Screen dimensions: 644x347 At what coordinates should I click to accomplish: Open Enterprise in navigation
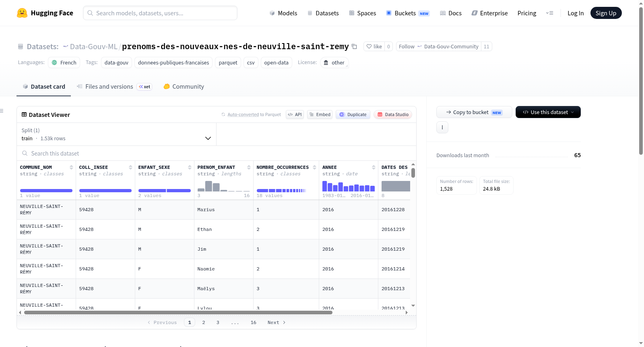point(489,13)
